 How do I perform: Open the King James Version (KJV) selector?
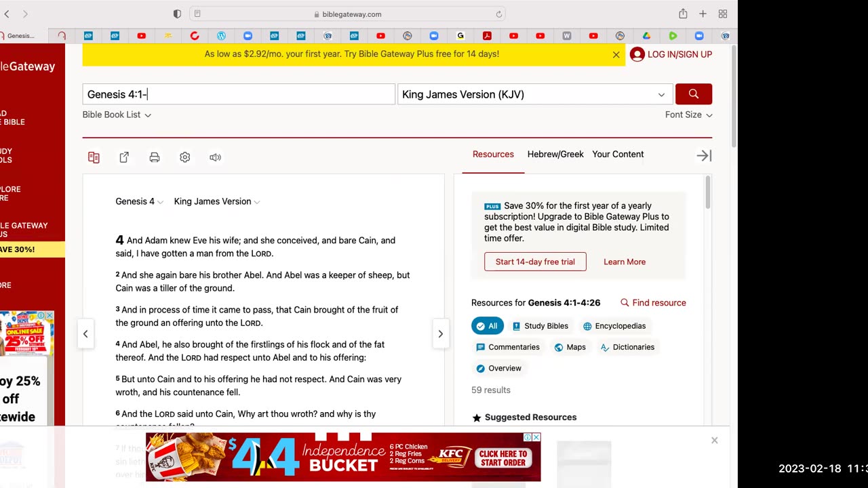point(535,94)
